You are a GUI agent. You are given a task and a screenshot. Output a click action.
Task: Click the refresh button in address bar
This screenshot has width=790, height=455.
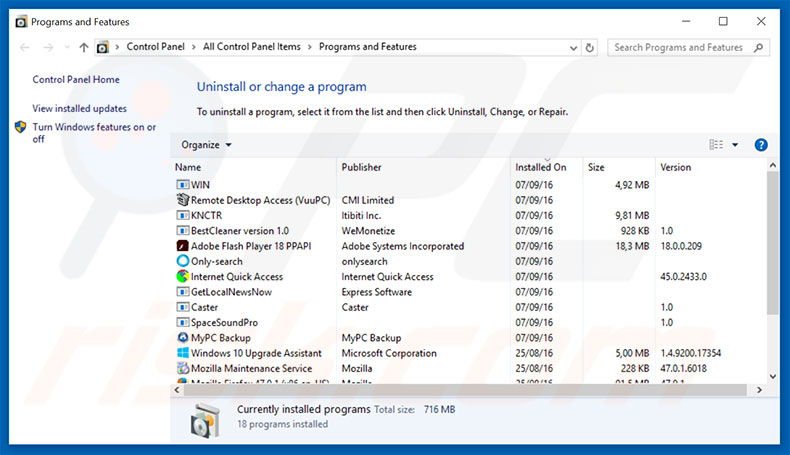coord(589,47)
